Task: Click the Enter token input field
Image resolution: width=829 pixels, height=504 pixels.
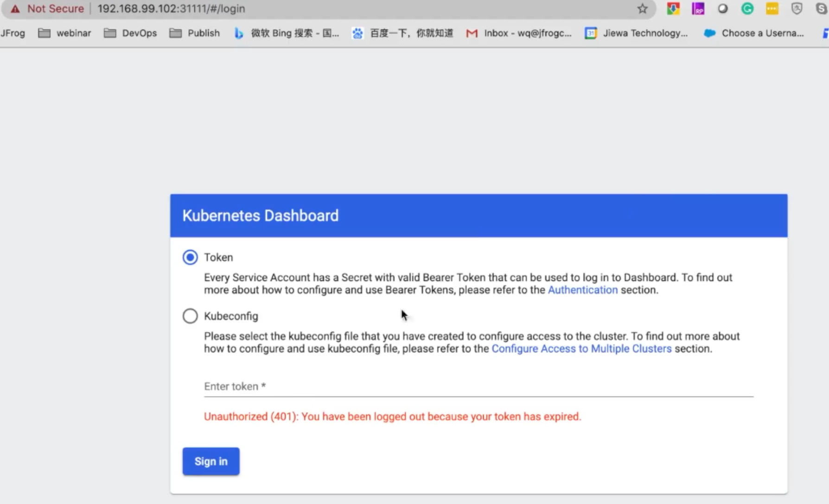Action: pyautogui.click(x=478, y=386)
